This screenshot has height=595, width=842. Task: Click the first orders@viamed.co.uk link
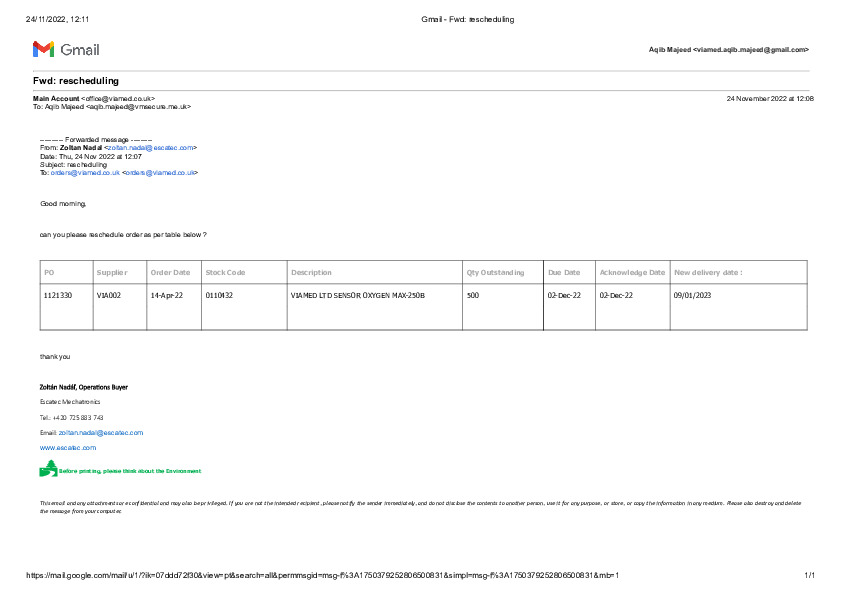85,173
